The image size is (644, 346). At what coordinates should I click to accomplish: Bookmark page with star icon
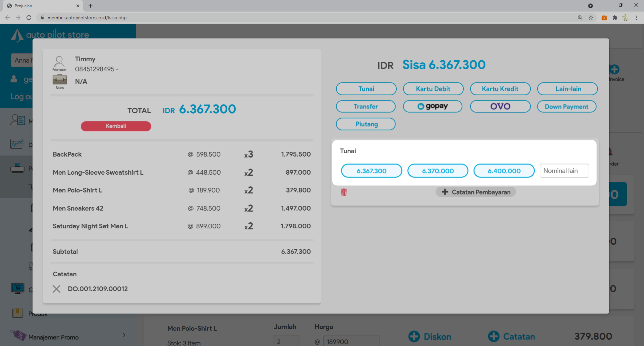591,18
